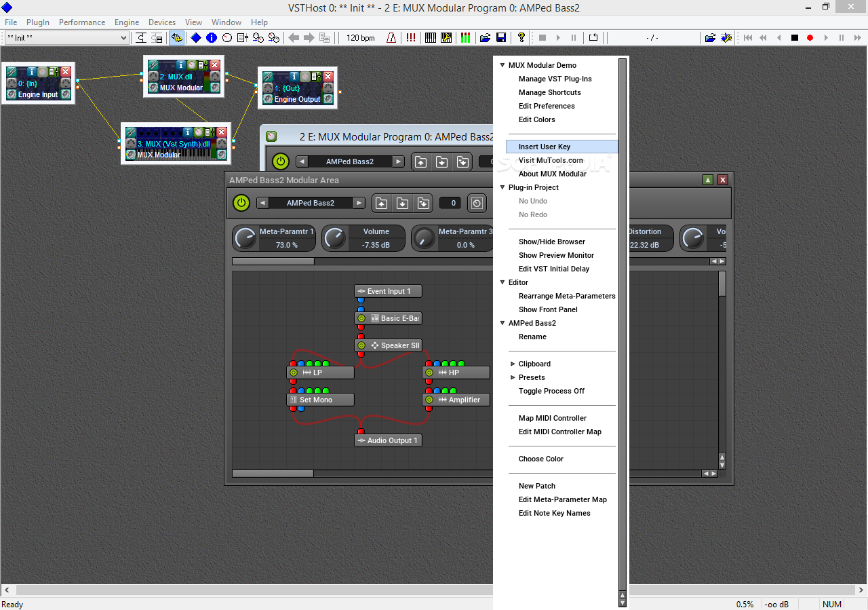Toggle the Basic E-Bass module on/off dot
868x610 pixels.
pyautogui.click(x=361, y=318)
